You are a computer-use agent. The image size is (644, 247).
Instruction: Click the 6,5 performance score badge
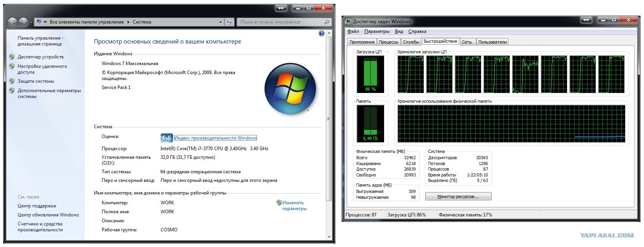(166, 138)
